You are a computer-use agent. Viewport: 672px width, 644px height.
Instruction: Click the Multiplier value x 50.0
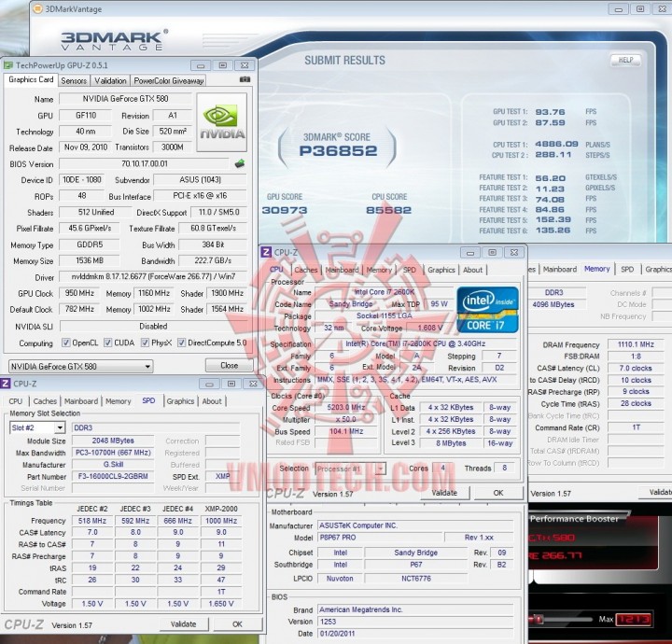coord(346,419)
